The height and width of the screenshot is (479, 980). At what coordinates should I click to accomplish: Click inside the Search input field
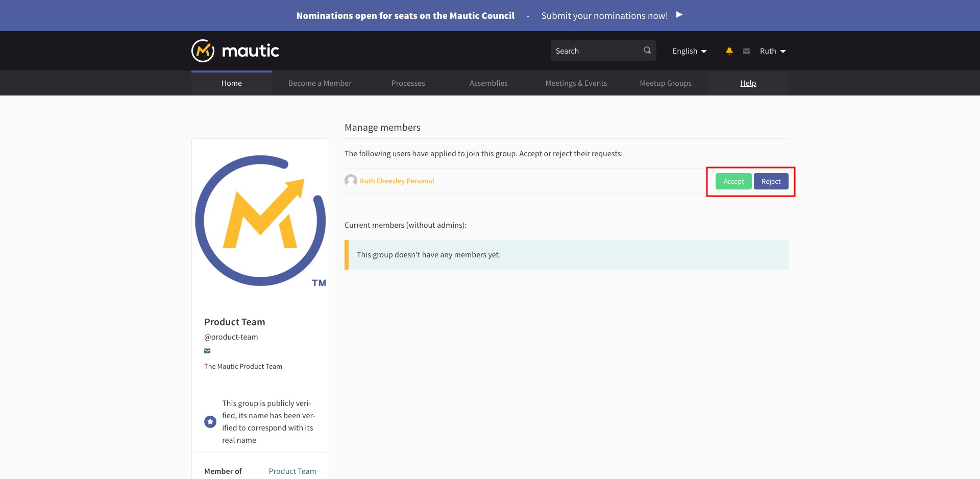coord(595,51)
